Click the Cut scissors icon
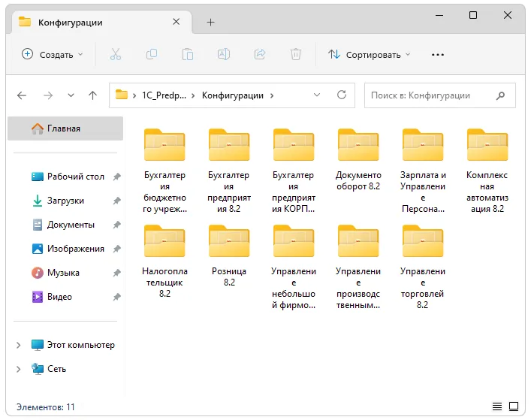 pos(116,54)
